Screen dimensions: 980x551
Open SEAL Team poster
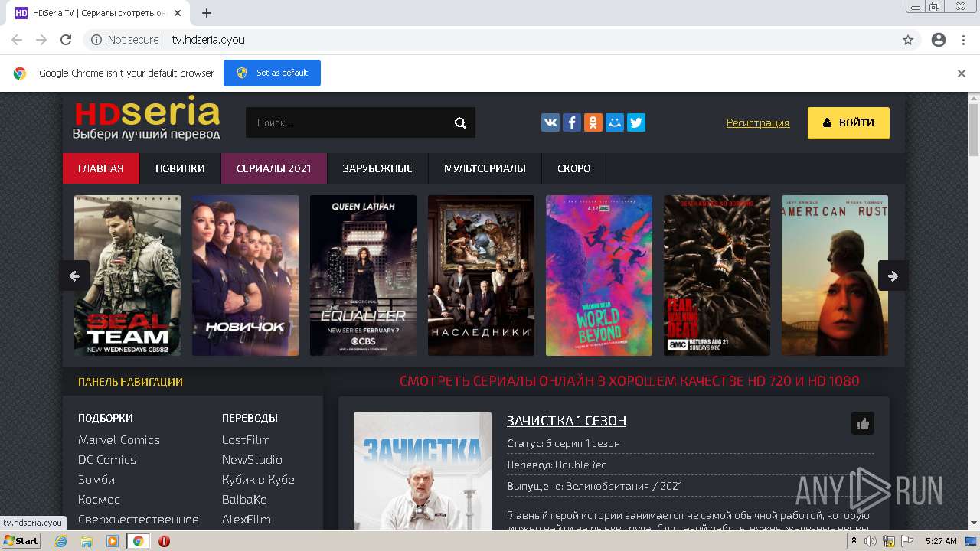[127, 275]
